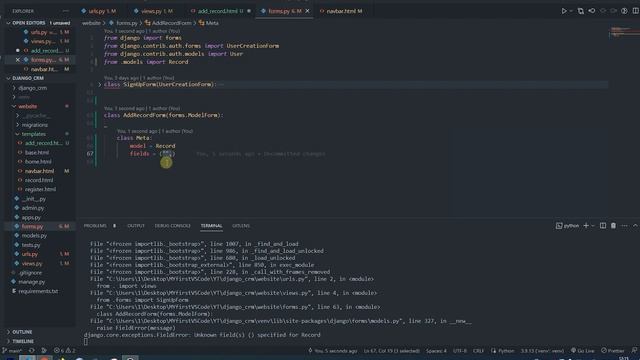Click the git branch main in status bar
This screenshot has height=360, width=640.
point(12,351)
